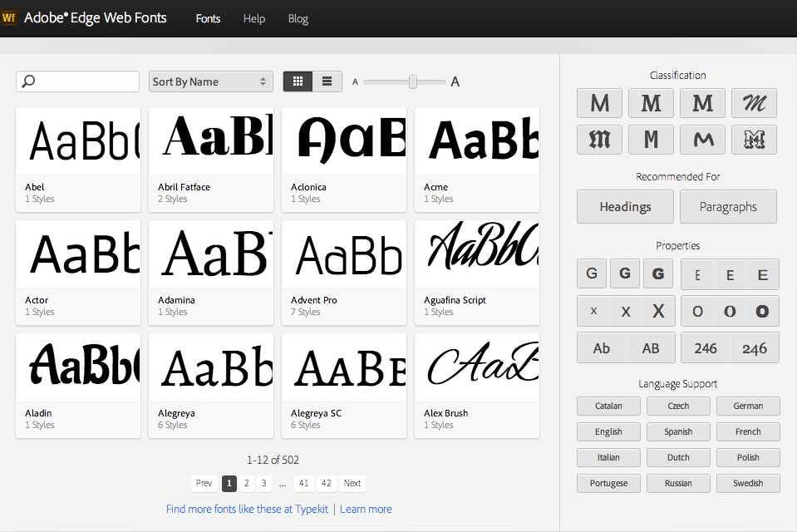Jump to page 42
Screen dimensions: 797x532
[x=327, y=483]
